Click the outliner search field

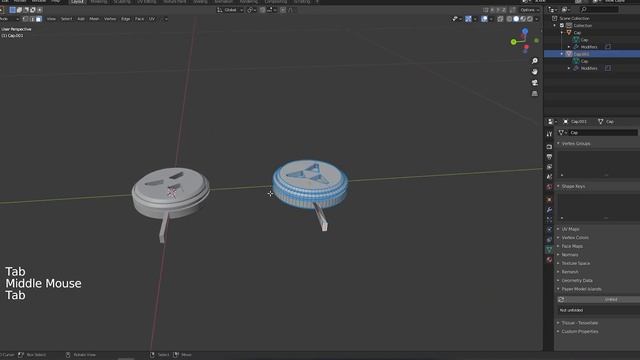(599, 9)
